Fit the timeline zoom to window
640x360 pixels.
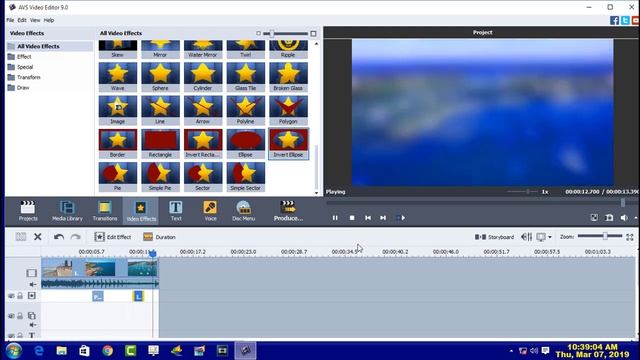(x=630, y=237)
